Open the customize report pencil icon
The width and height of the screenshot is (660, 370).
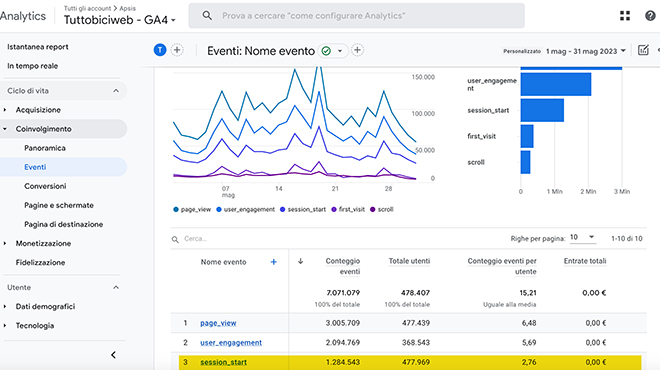tap(643, 51)
